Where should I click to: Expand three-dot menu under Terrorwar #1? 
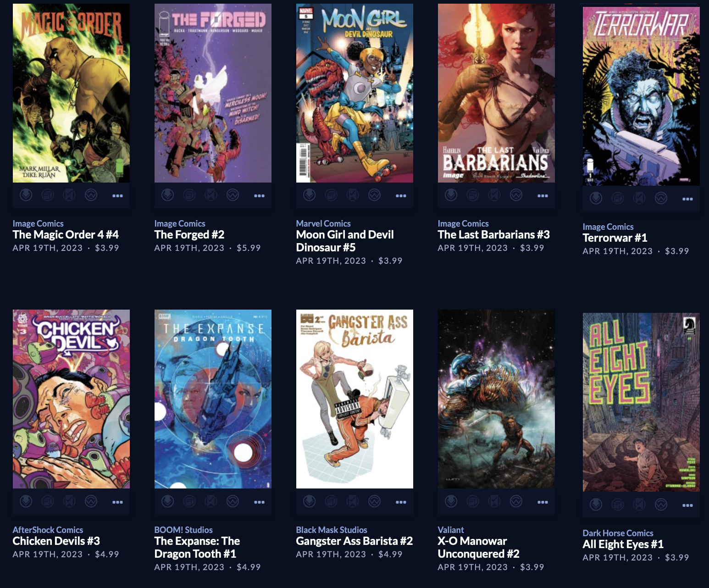(x=687, y=199)
